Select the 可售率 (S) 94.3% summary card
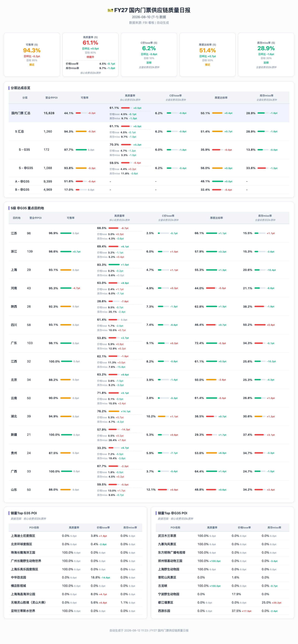 32,55
